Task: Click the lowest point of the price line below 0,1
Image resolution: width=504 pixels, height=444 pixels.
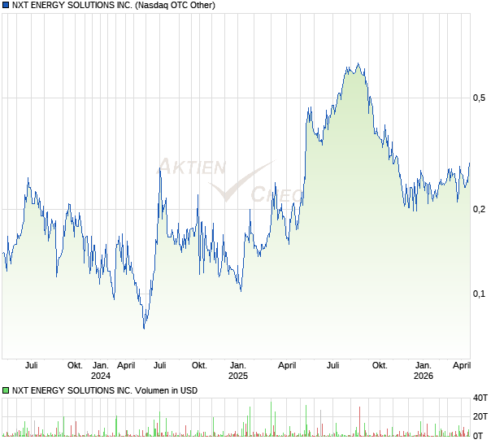Action: tap(144, 329)
